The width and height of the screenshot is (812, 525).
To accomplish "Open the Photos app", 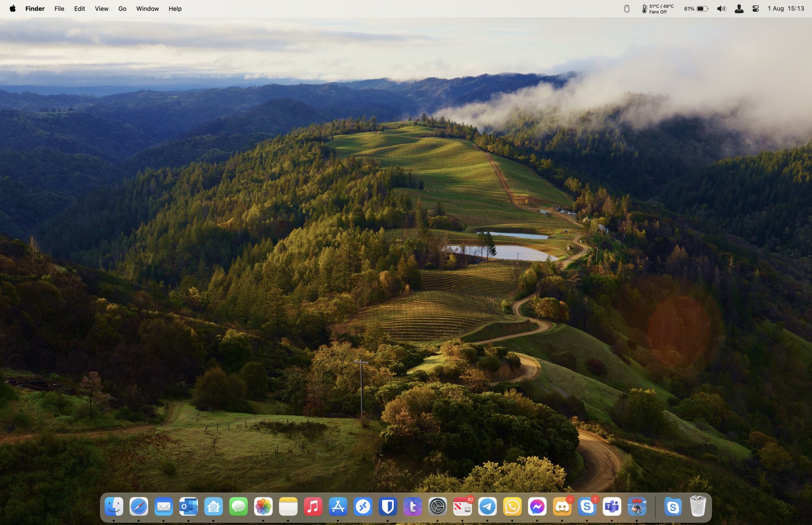I will [x=263, y=506].
